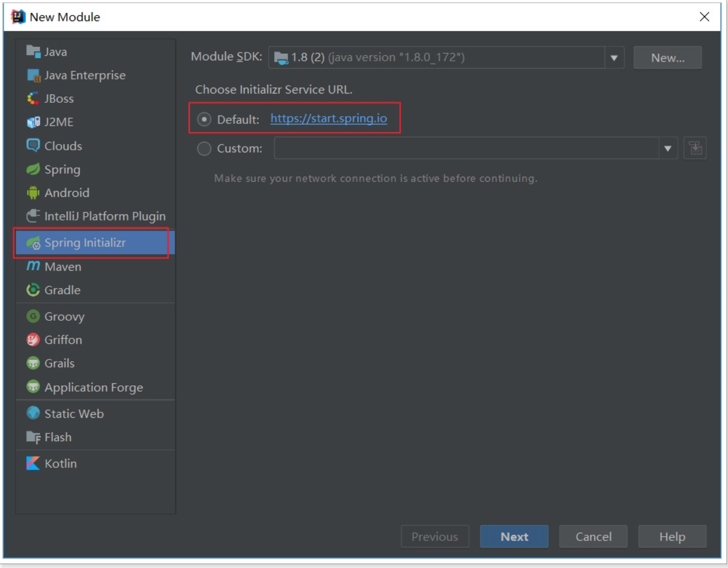The width and height of the screenshot is (728, 568).
Task: Click the Maven m icon
Action: (33, 266)
